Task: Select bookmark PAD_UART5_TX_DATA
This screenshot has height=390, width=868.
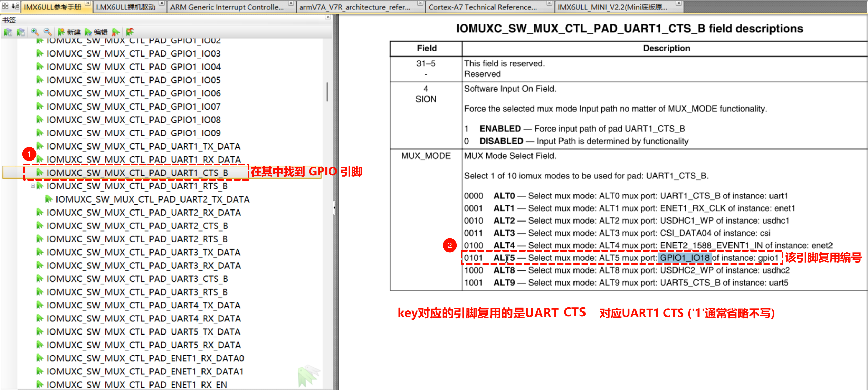Action: pyautogui.click(x=143, y=332)
